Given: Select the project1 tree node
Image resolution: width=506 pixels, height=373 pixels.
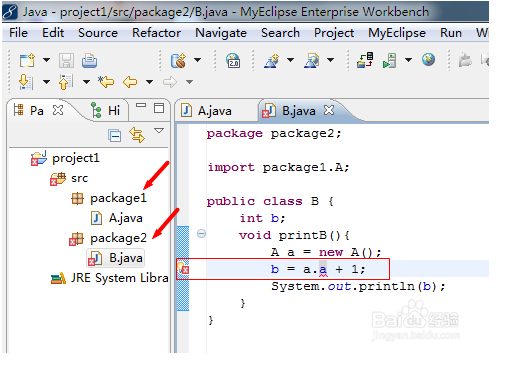Looking at the screenshot, I should [65, 158].
